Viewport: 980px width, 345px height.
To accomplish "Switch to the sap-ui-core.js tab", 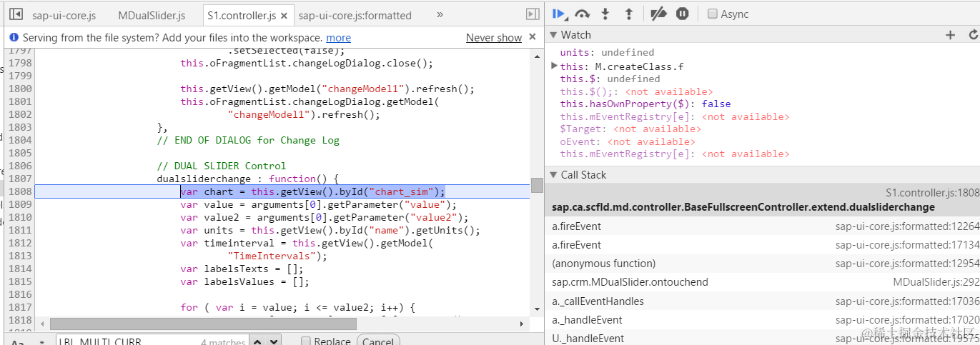I will click(64, 15).
